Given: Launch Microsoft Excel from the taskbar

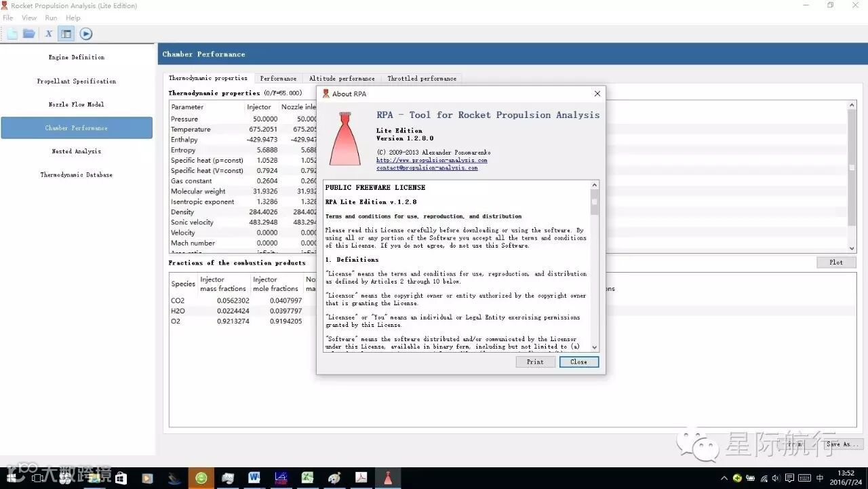Looking at the screenshot, I should pos(307,478).
